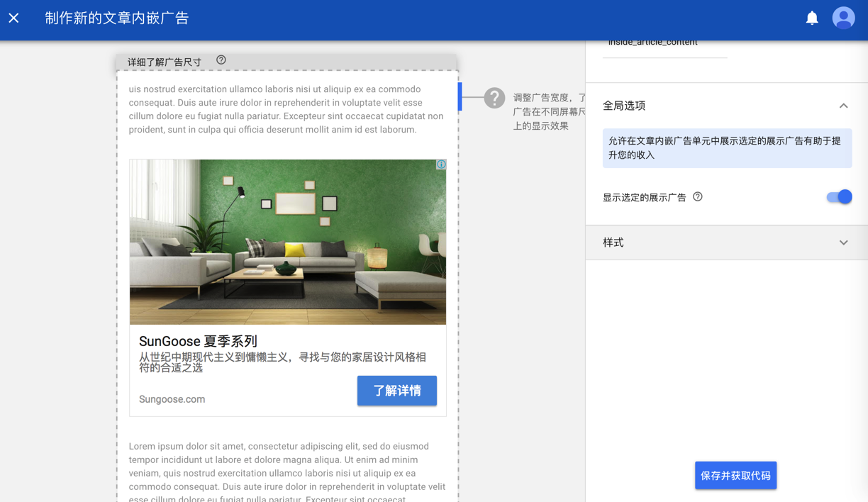This screenshot has height=502, width=868.
Task: Click the AdChoices info icon on ad image
Action: [x=441, y=164]
